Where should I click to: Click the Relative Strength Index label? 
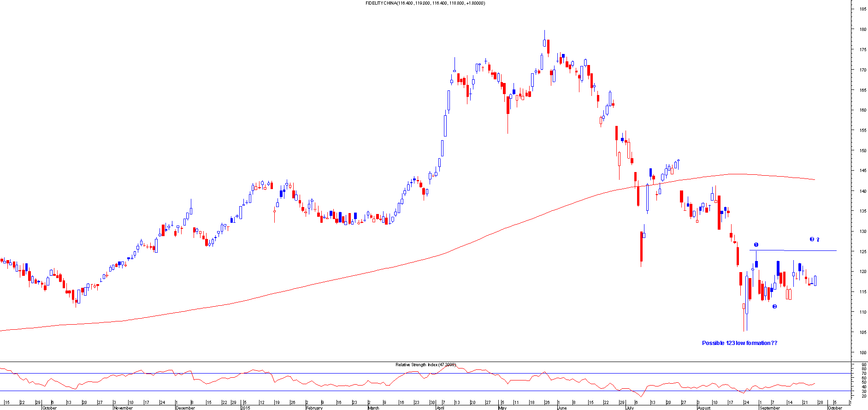point(425,365)
